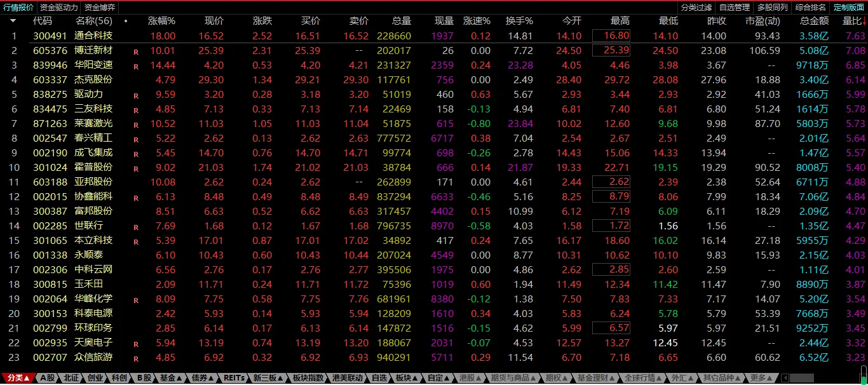Switch to the 资金博弈 tab
868x385 pixels.
[100, 8]
